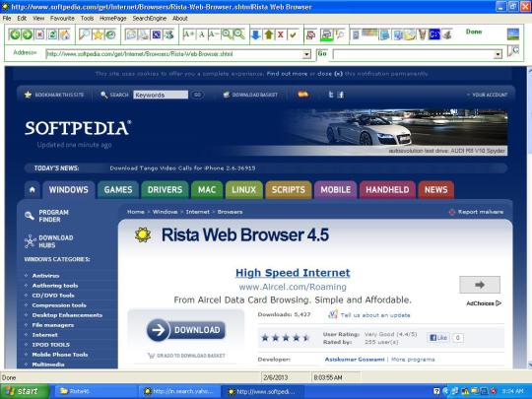Select the GAMES category tab
Viewport: 532px width, 399px height.
(118, 190)
